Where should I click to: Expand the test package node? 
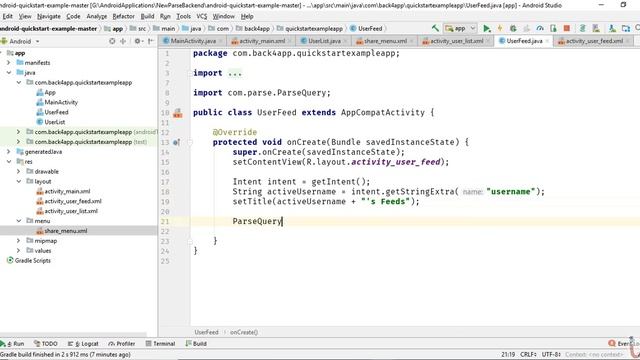(19, 142)
